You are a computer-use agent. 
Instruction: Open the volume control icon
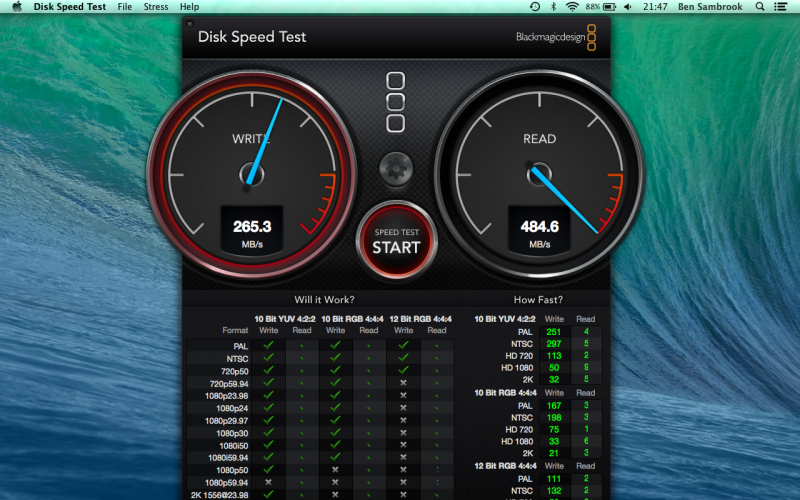(628, 7)
